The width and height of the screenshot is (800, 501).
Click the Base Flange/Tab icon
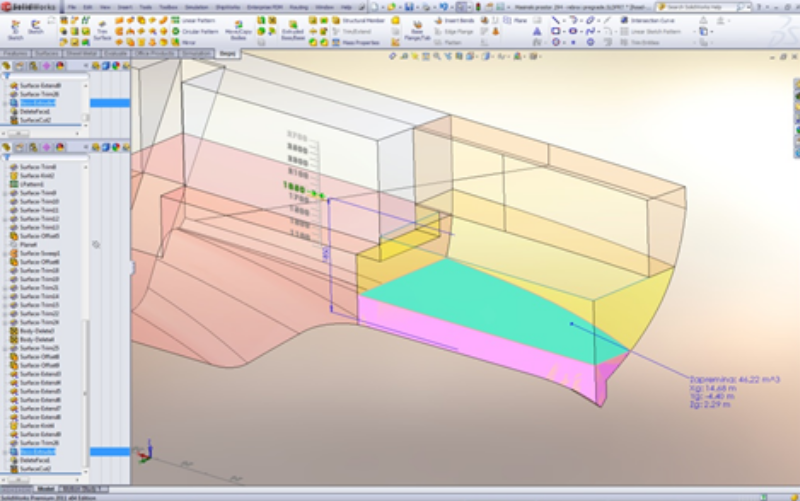click(x=417, y=31)
